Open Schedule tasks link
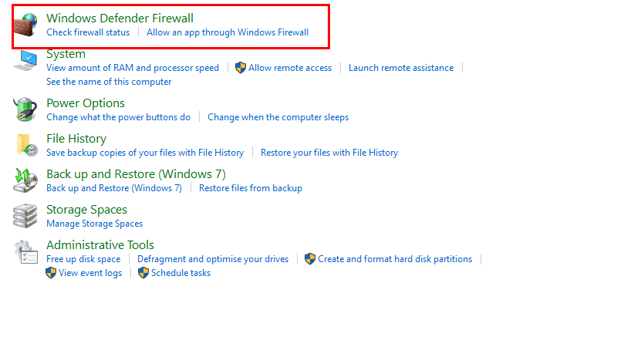This screenshot has width=644, height=340. pyautogui.click(x=180, y=273)
